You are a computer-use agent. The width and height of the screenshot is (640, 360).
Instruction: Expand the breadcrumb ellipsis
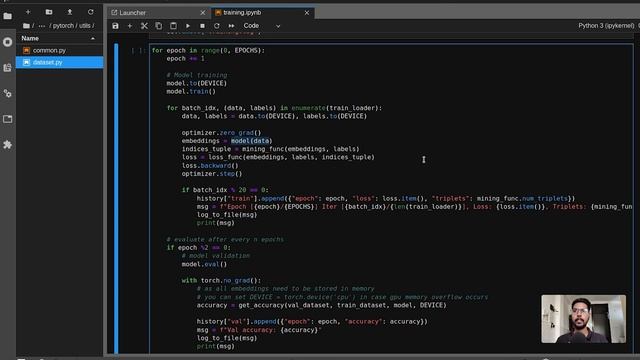coord(42,26)
